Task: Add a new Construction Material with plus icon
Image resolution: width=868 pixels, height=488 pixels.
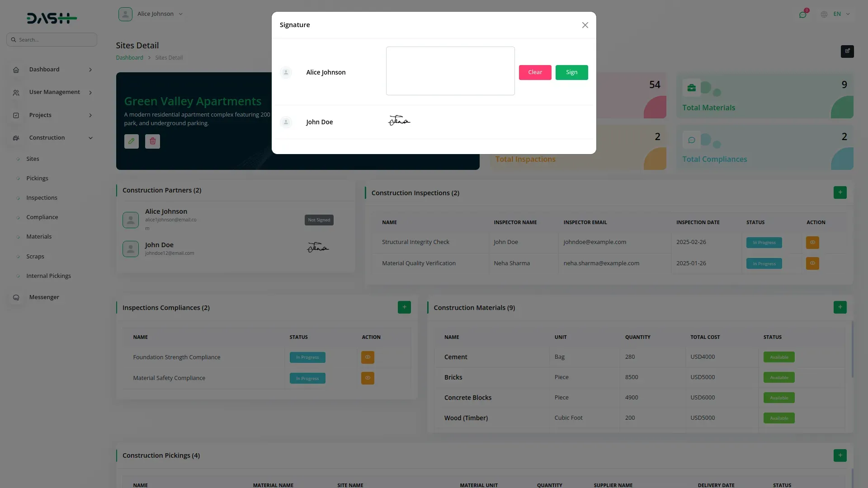Action: click(840, 307)
